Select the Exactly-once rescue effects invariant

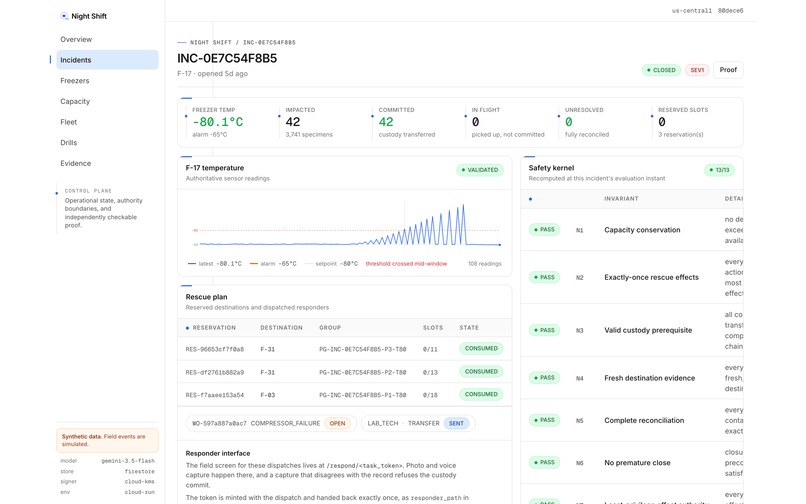pyautogui.click(x=651, y=277)
